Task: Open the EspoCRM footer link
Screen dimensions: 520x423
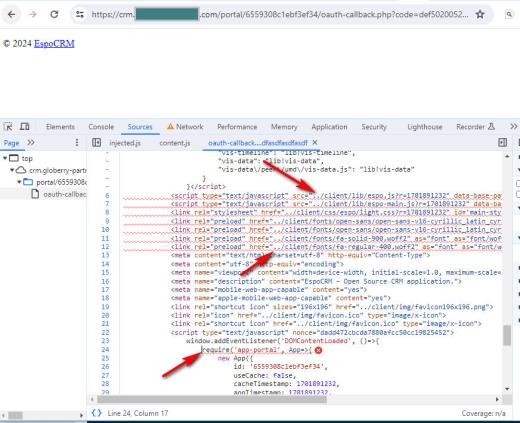Action: [54, 44]
